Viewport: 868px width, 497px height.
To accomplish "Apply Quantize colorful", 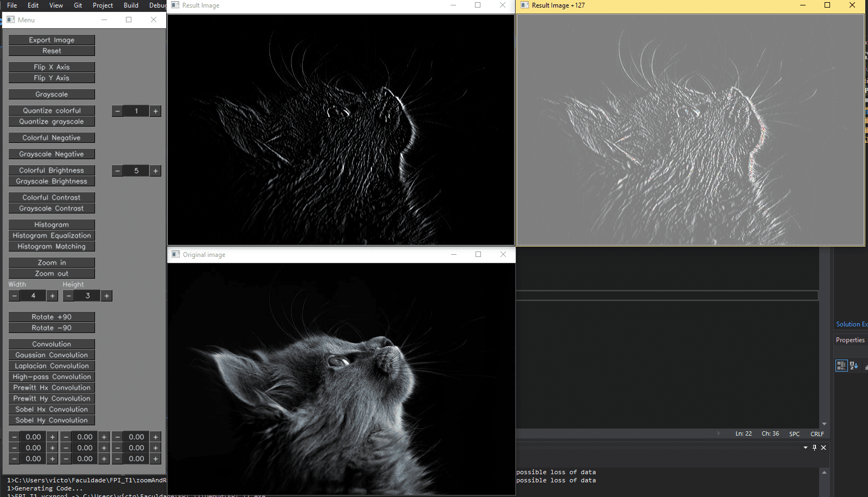I will pos(52,110).
